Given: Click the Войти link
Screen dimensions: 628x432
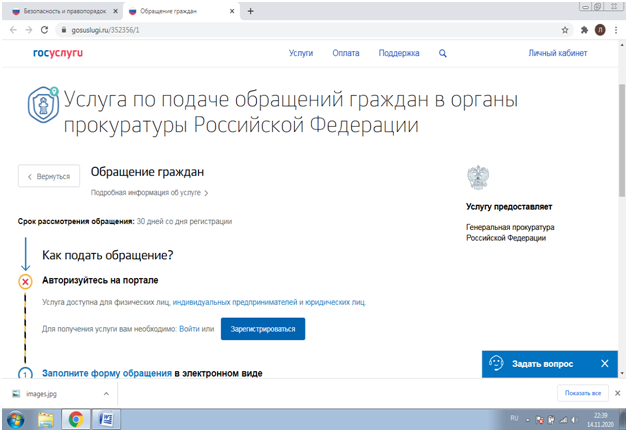Looking at the screenshot, I should coord(189,329).
